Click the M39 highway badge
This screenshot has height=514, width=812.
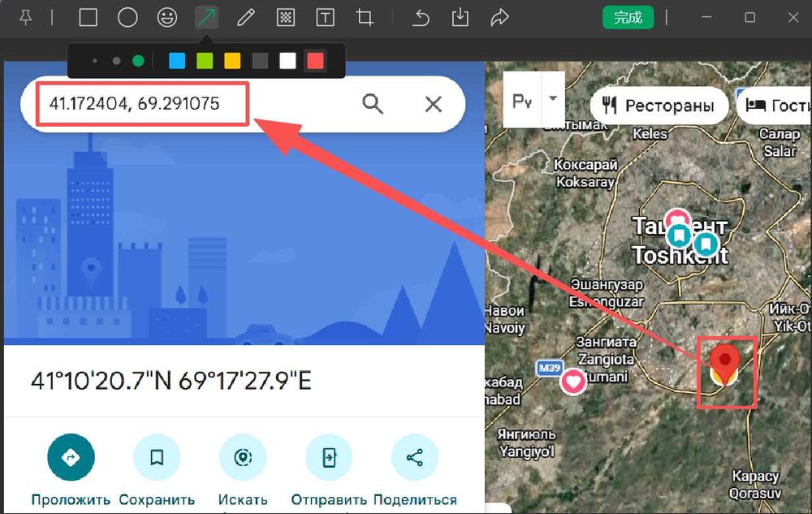(550, 368)
